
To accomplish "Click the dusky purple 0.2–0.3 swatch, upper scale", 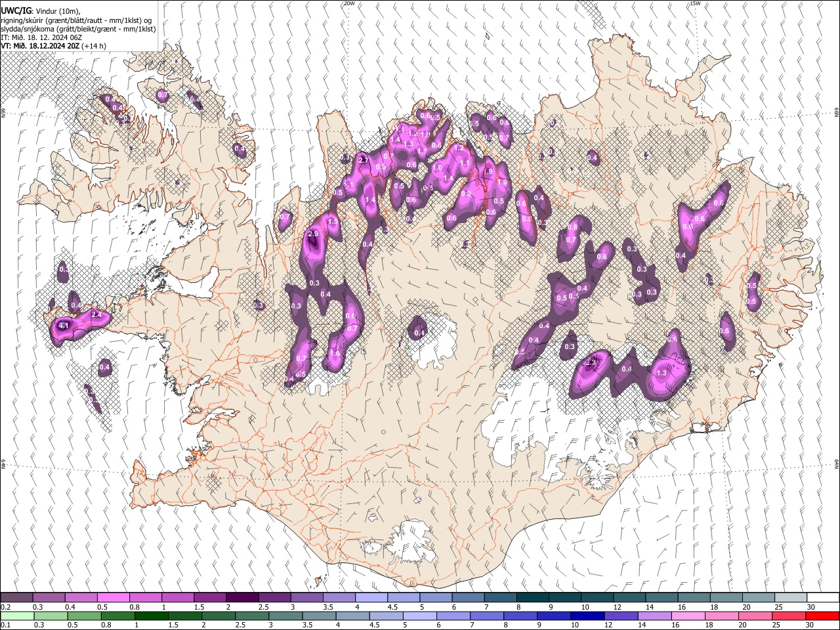I will (x=16, y=598).
